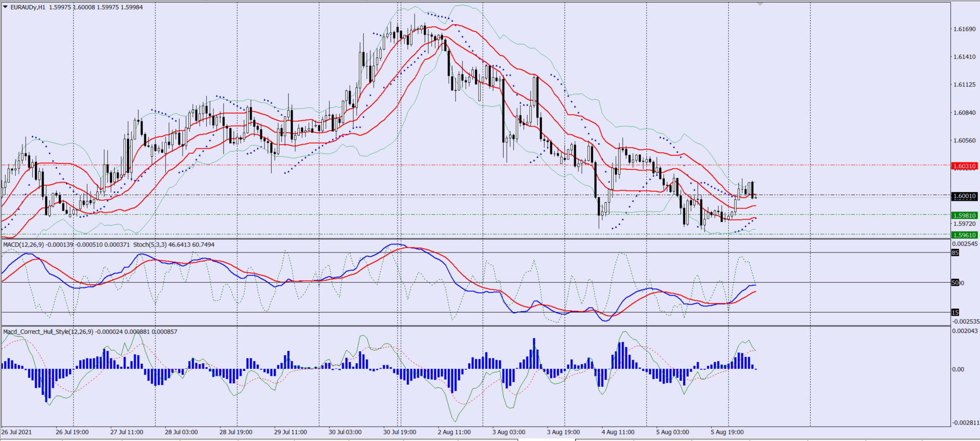Click the -0.002811 value on Hull MACD scale

click(x=965, y=423)
